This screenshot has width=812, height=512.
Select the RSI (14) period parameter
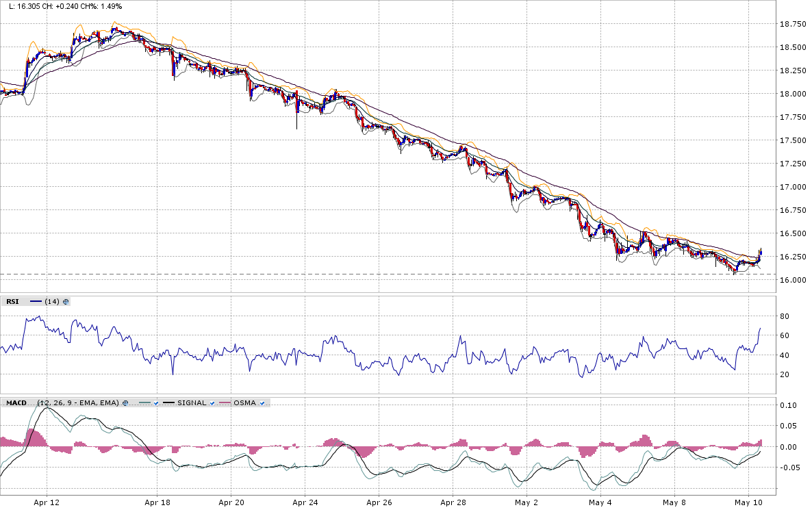(52, 301)
